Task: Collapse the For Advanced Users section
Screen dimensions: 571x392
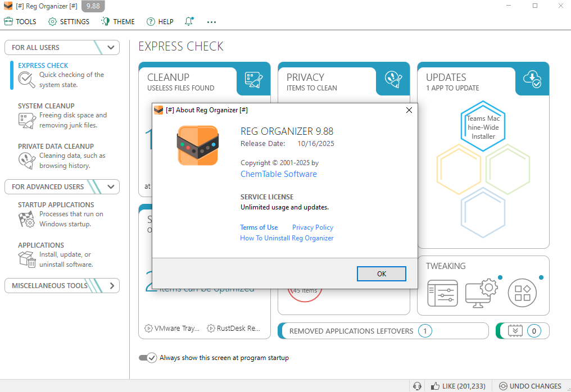Action: (x=111, y=186)
